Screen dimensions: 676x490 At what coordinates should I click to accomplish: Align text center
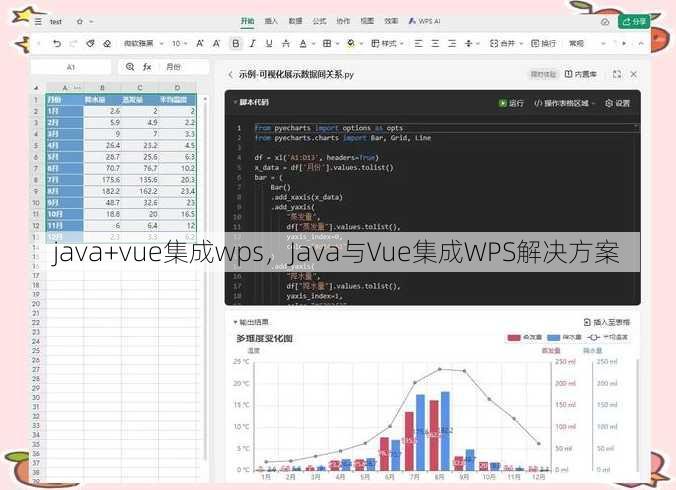435,44
